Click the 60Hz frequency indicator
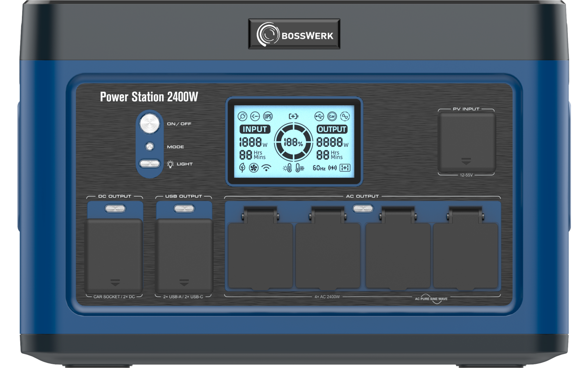Viewport: 588px width, 368px height. pos(319,168)
